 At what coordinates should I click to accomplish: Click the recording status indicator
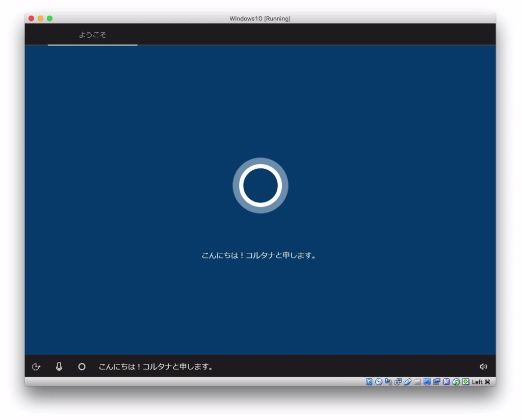[437, 382]
